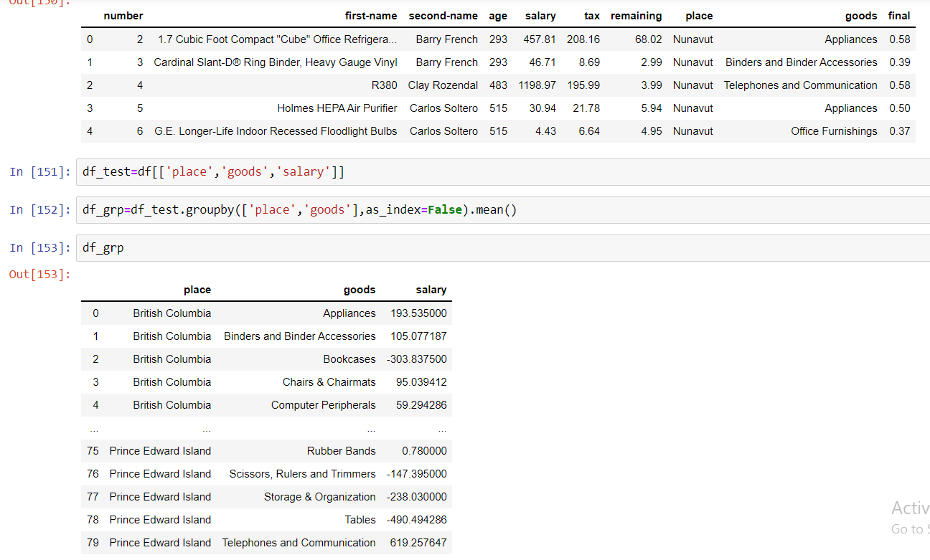This screenshot has width=930, height=560.
Task: Click 'Binders and Binder Accessories' in British Columbia row
Action: coord(300,336)
